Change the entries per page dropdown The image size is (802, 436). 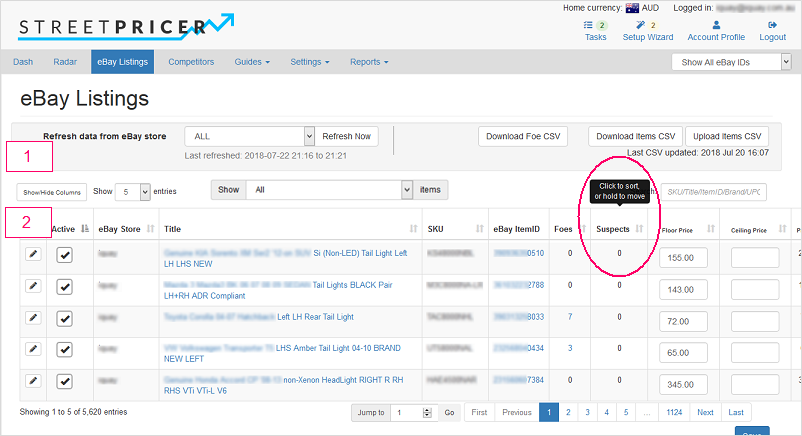tap(133, 191)
